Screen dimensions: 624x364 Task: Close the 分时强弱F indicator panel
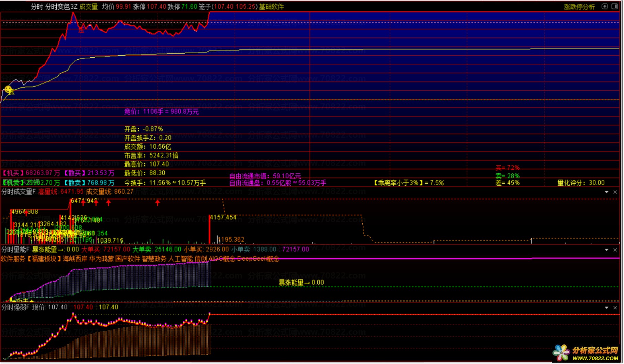pos(615,308)
